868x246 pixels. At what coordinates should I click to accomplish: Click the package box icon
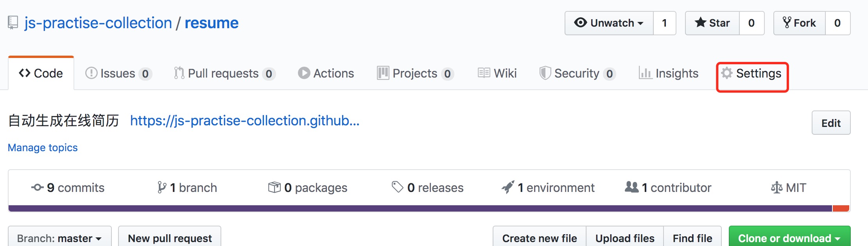pyautogui.click(x=274, y=188)
